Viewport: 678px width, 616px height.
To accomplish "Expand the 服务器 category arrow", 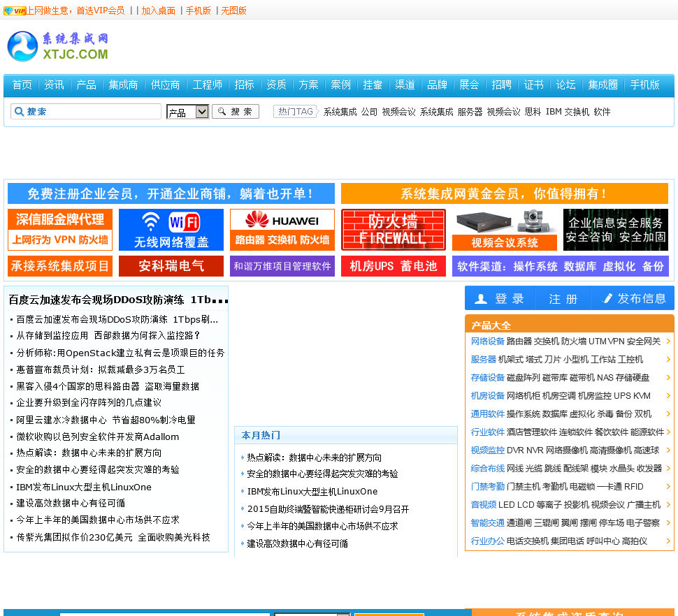I will [x=668, y=360].
